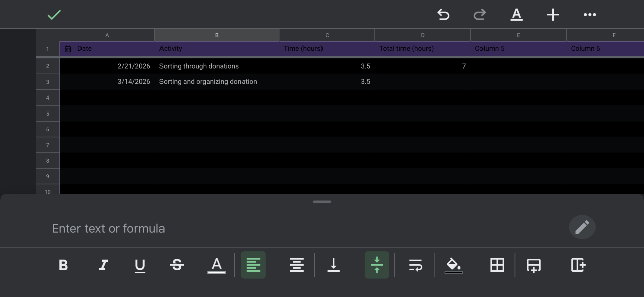
Task: Tap the green checkmark to confirm edit
Action: click(54, 15)
